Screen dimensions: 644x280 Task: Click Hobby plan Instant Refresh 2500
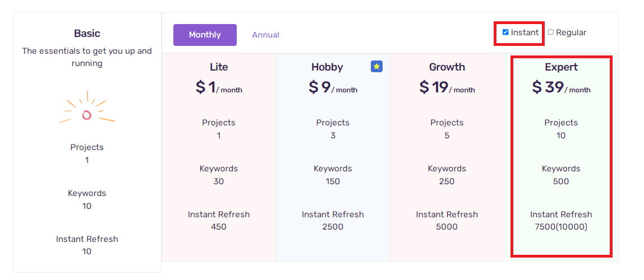333,227
